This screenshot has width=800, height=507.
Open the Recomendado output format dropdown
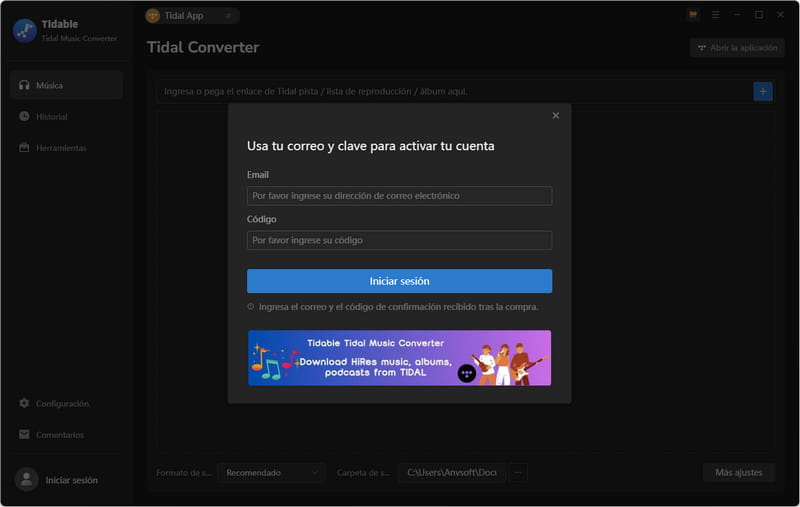[x=271, y=473]
